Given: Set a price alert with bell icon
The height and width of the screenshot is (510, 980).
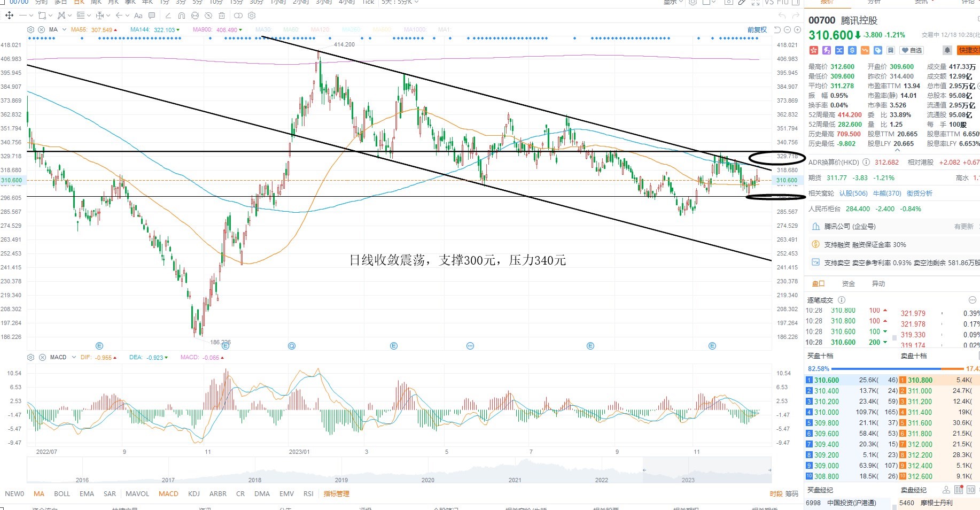Looking at the screenshot, I should point(947,50).
